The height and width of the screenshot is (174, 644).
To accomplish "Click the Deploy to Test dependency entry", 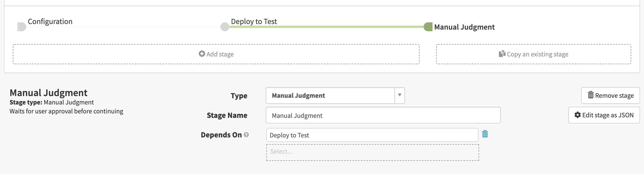I will point(372,135).
